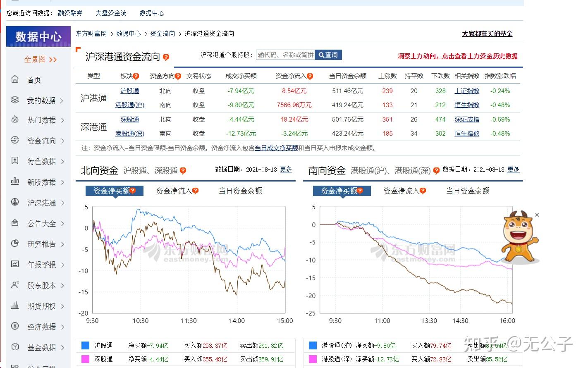Viewport: 588px width, 368px height.
Task: Click 港股通(沪) blue legend swatch
Action: pos(313,345)
